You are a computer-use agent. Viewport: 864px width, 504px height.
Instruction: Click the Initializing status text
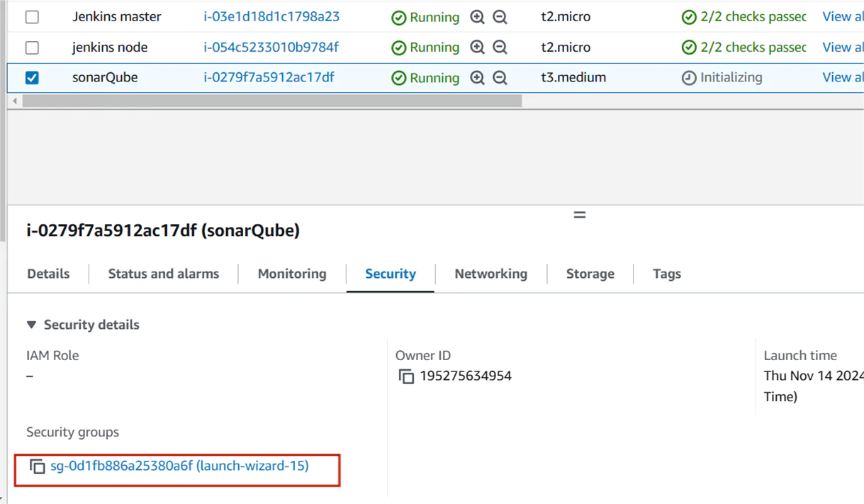click(731, 77)
